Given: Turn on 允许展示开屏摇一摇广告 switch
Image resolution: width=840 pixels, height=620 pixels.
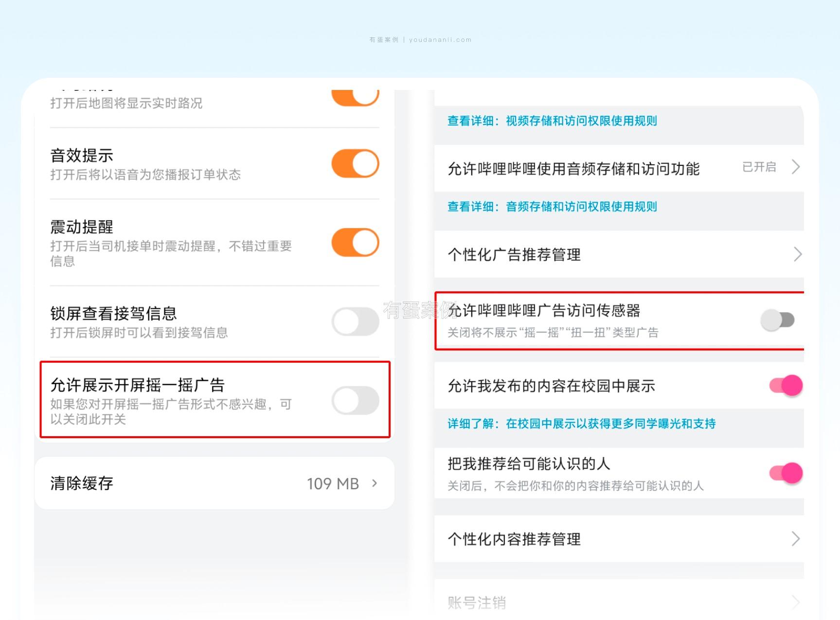Looking at the screenshot, I should coord(355,401).
